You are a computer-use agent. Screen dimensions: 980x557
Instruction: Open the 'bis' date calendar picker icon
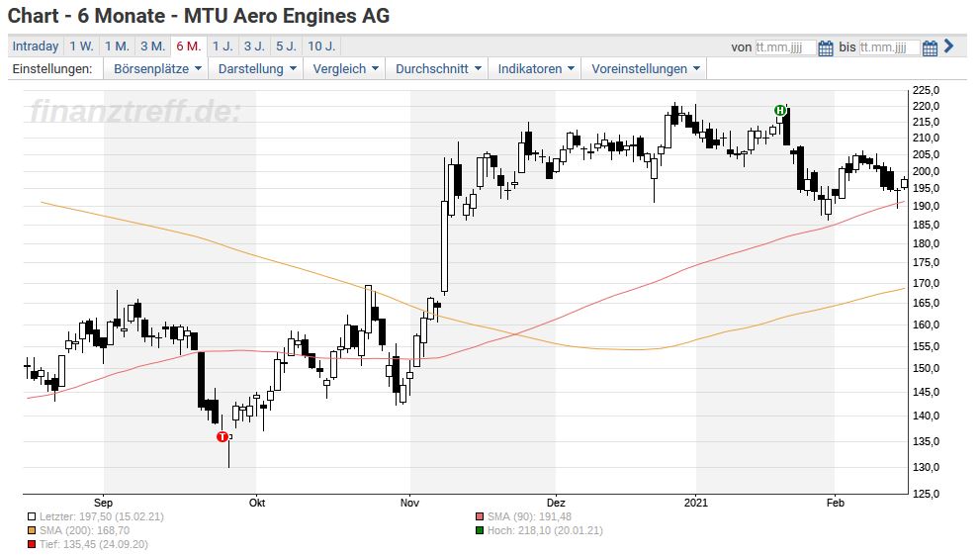coord(930,47)
